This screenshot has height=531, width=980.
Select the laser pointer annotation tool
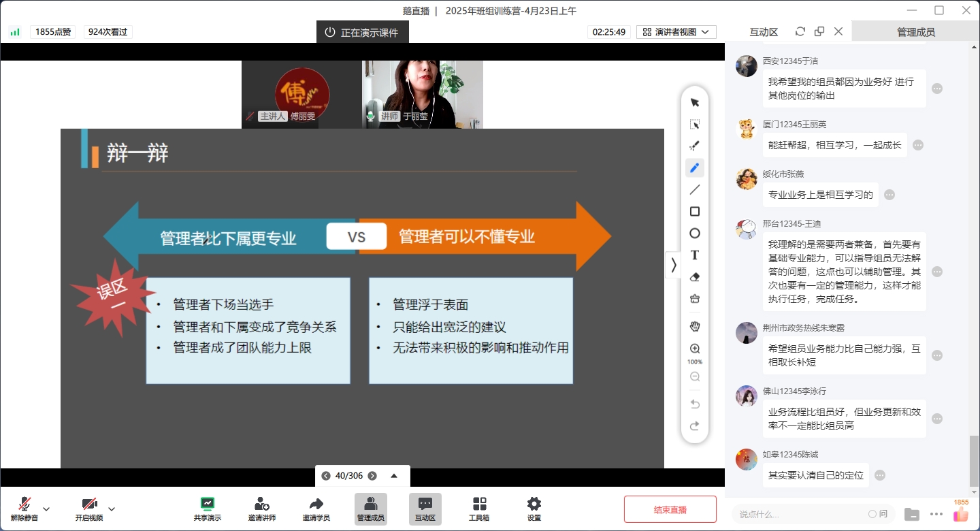(x=695, y=146)
